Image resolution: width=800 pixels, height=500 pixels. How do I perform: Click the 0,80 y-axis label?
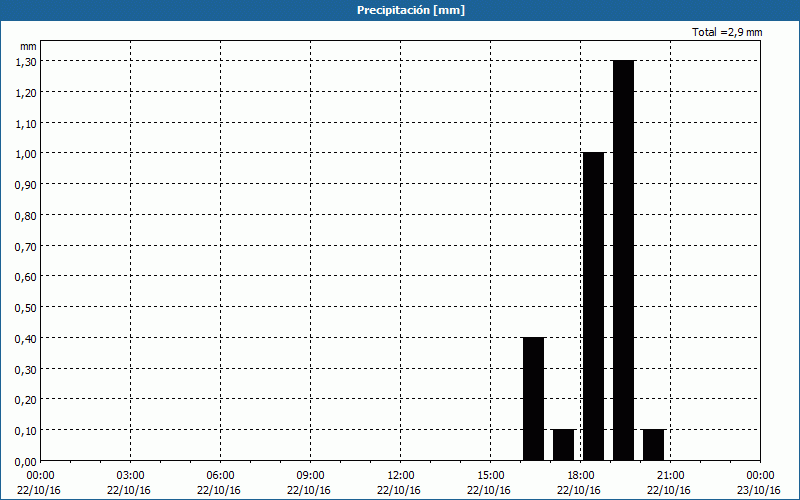26,215
